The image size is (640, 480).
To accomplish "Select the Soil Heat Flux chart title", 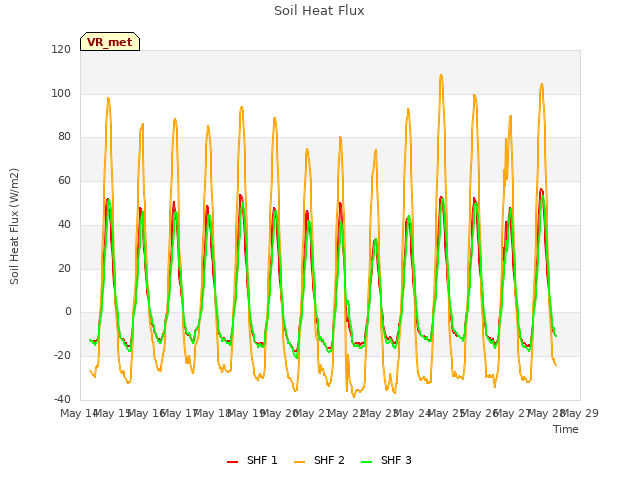I will click(x=319, y=11).
